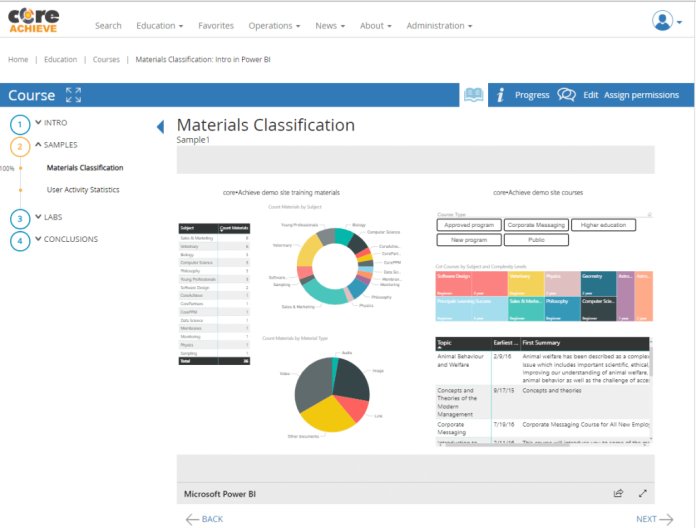The image size is (696, 528).
Task: Open the discussion chat bubbles icon
Action: [x=566, y=95]
